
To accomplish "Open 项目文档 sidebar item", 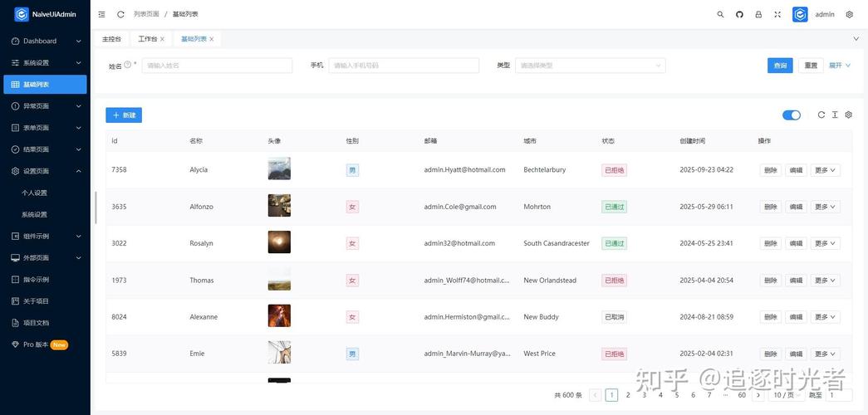I will (x=45, y=323).
